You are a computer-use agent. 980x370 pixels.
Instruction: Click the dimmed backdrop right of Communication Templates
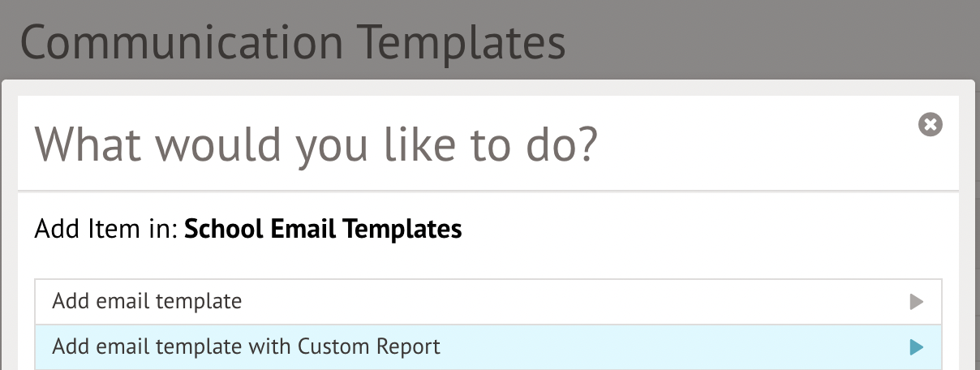[x=771, y=41]
